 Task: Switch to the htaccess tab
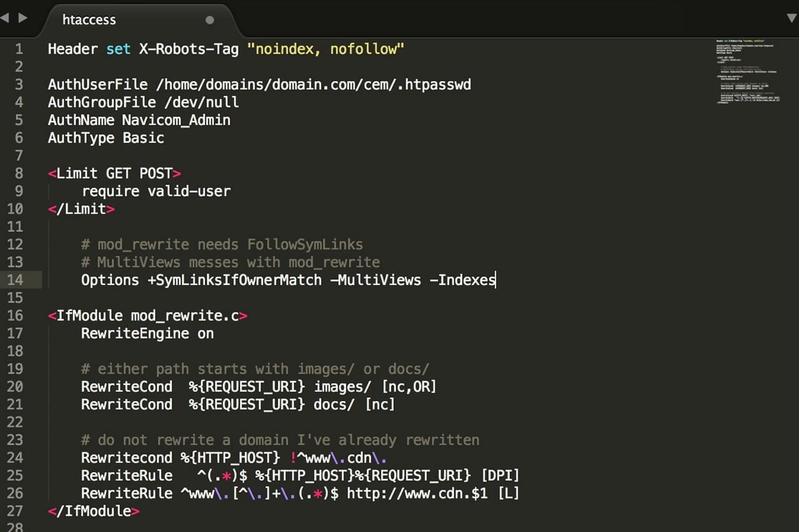(89, 20)
